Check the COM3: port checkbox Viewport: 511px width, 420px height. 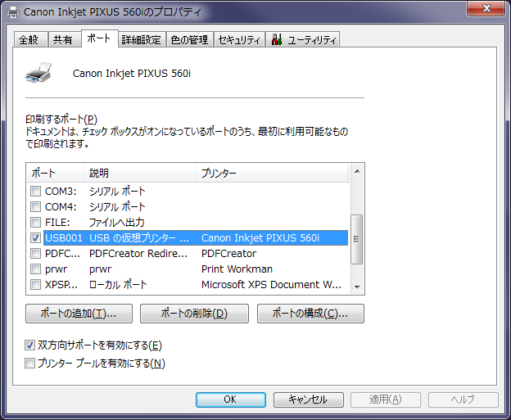pyautogui.click(x=35, y=191)
